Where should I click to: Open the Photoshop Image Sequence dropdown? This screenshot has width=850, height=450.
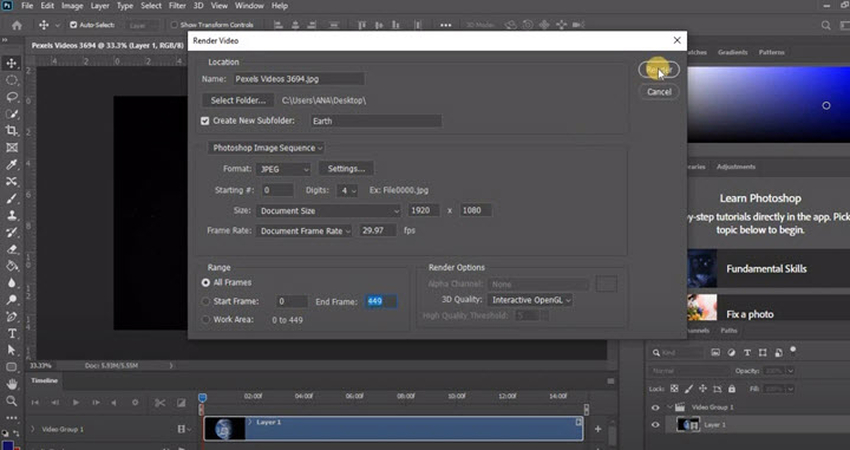[x=266, y=148]
